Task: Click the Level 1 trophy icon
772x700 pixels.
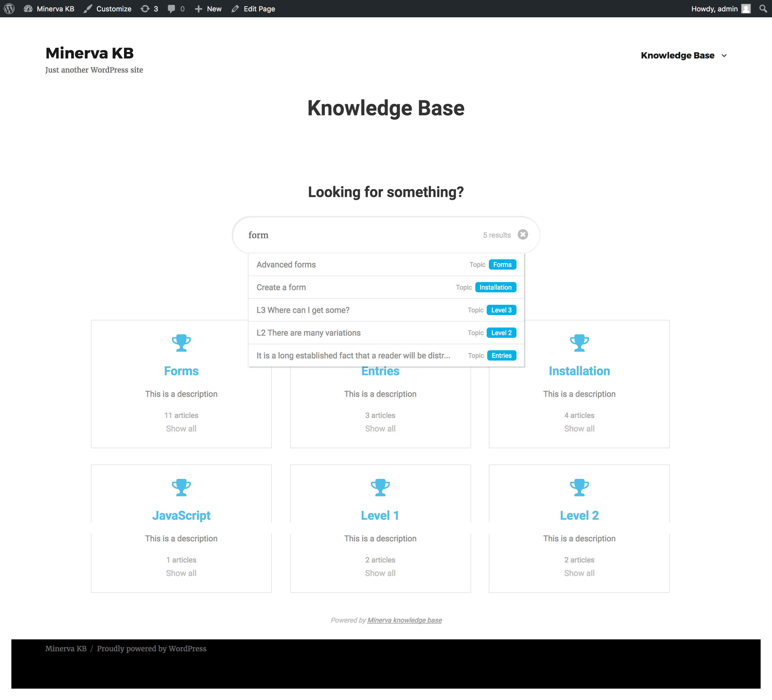Action: (380, 488)
